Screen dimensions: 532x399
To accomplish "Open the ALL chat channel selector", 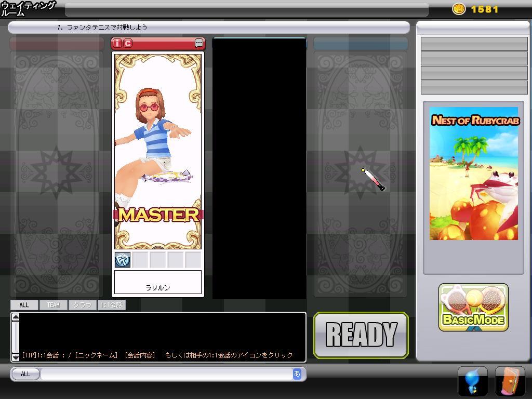I will (x=25, y=374).
